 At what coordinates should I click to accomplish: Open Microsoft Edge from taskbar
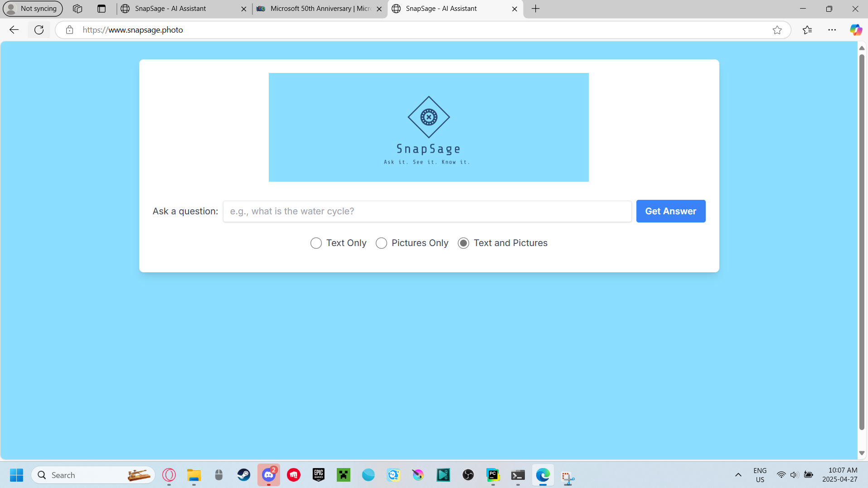tap(543, 475)
